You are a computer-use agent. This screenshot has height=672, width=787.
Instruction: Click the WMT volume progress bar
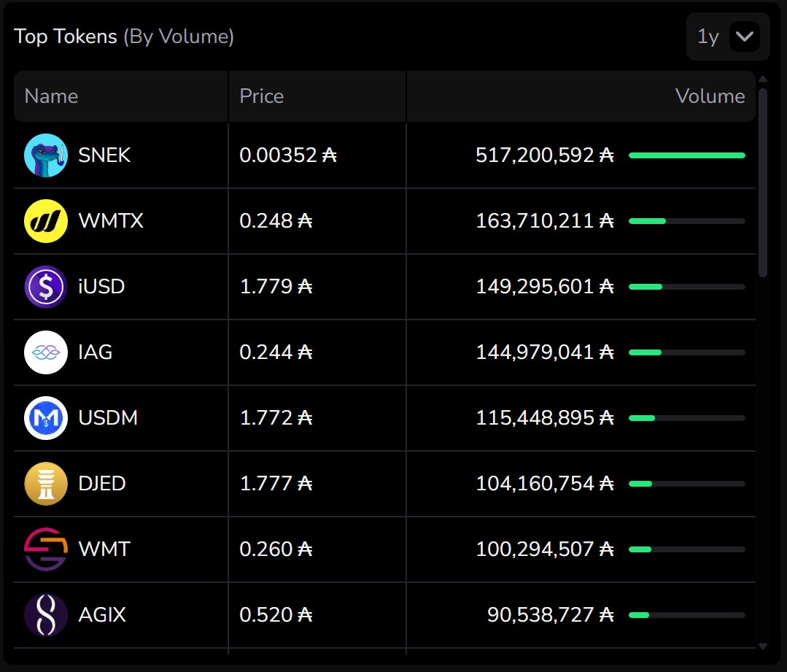point(686,549)
